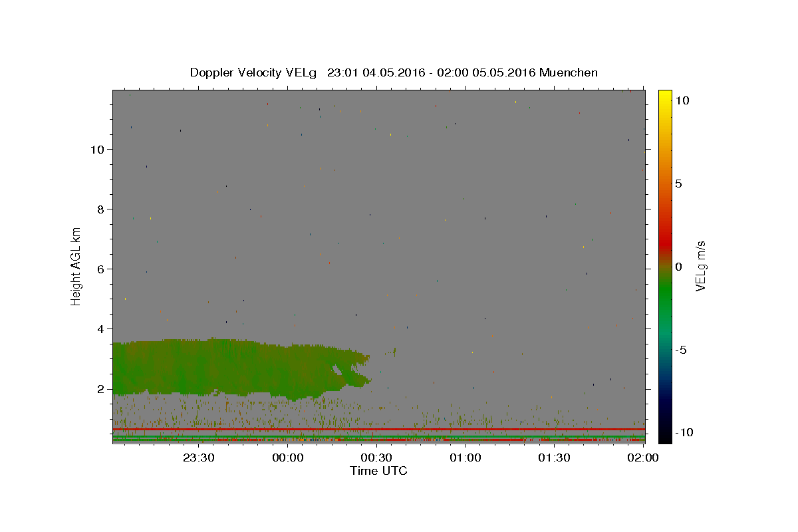Click the height tick label 6
The width and height of the screenshot is (798, 532).
102,269
